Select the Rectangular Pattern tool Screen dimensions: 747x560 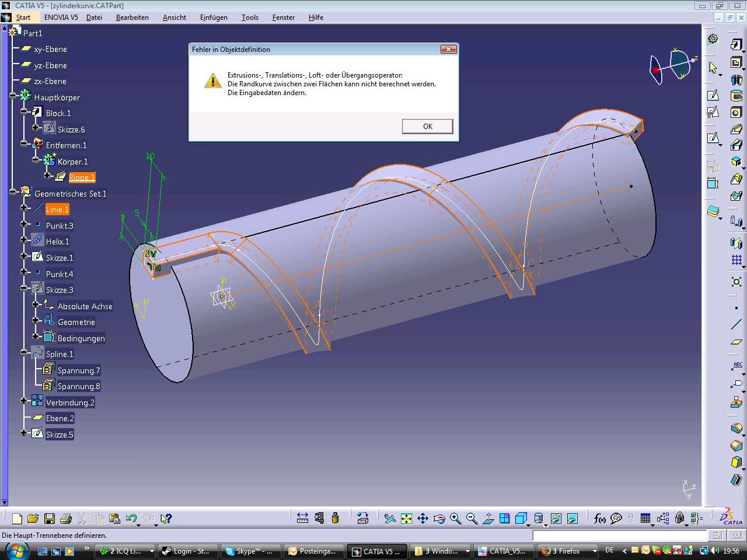pos(736,260)
